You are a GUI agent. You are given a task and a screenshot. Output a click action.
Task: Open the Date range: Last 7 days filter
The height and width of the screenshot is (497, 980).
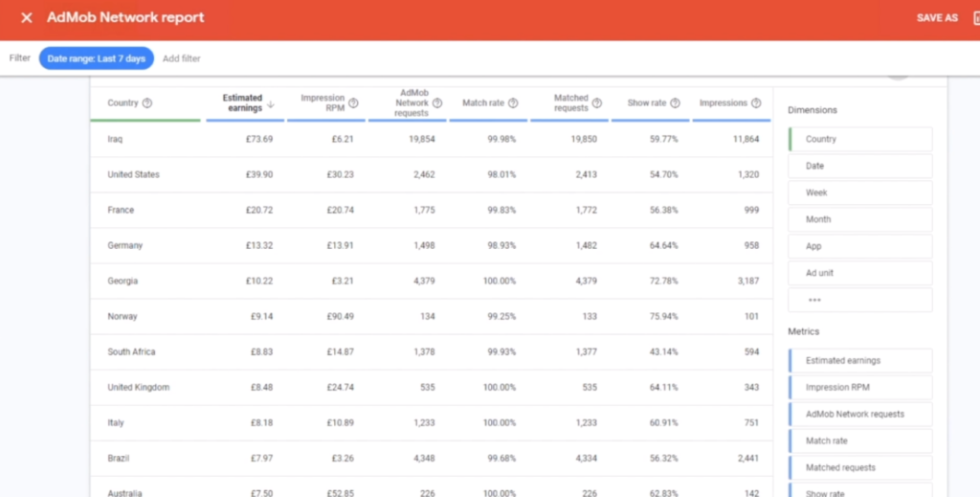pos(97,58)
